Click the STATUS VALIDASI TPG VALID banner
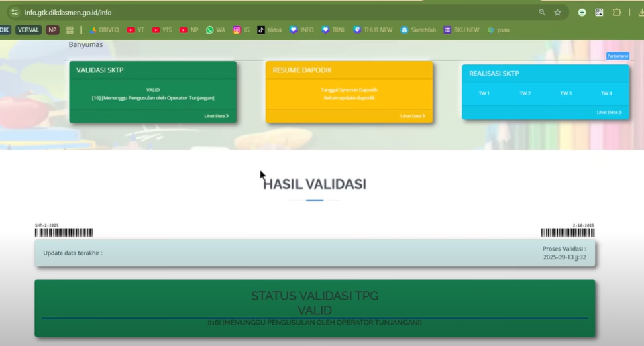 [315, 308]
